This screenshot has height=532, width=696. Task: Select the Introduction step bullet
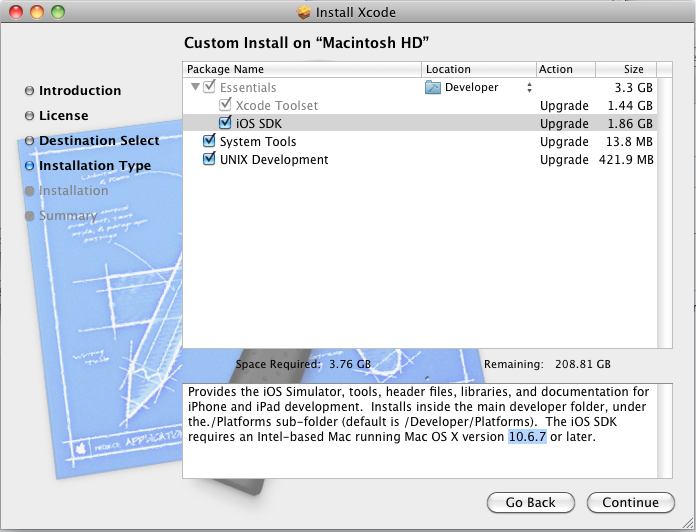(x=29, y=91)
